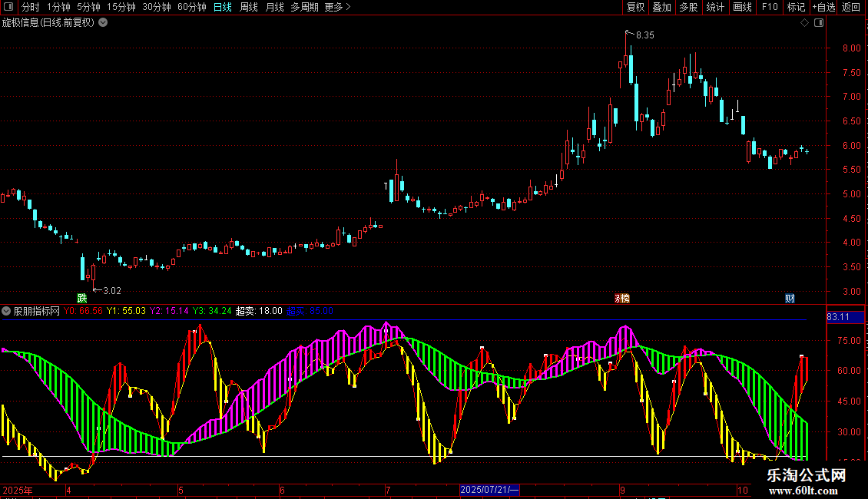Open the 多周期 multi-period view

point(304,7)
